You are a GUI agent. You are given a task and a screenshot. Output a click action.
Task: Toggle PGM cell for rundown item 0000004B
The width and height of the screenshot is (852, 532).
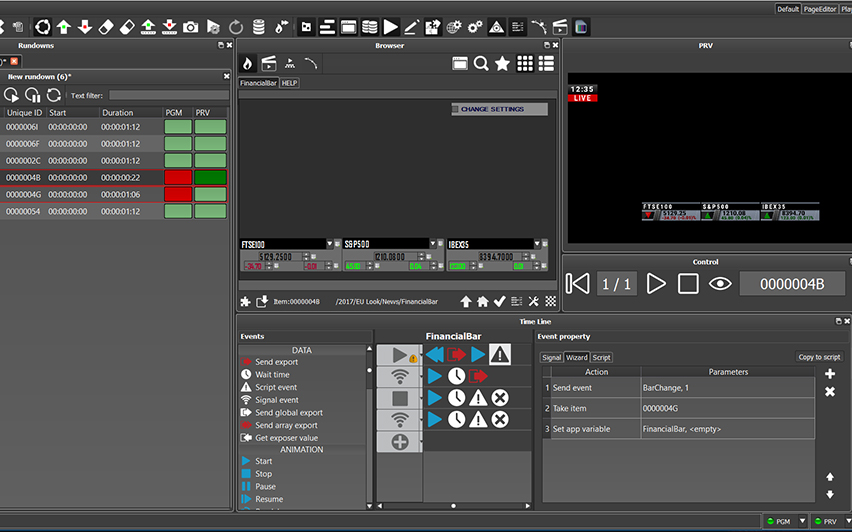(x=178, y=178)
